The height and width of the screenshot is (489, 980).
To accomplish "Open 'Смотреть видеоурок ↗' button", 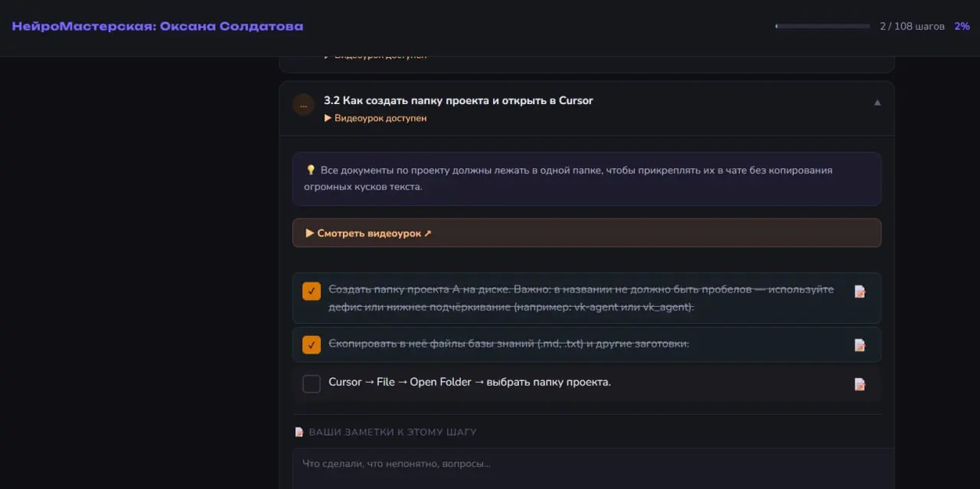I will (x=586, y=233).
